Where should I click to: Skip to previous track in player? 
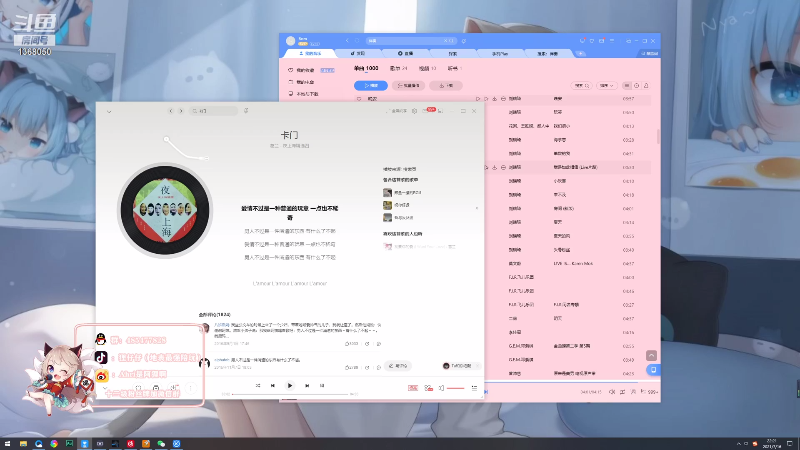tap(273, 386)
